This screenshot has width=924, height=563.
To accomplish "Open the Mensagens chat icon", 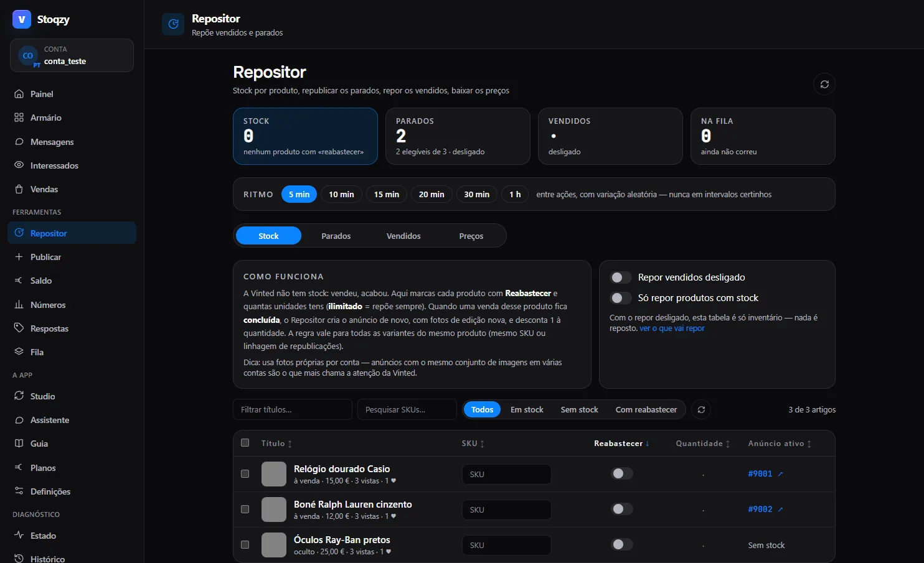I will (19, 142).
